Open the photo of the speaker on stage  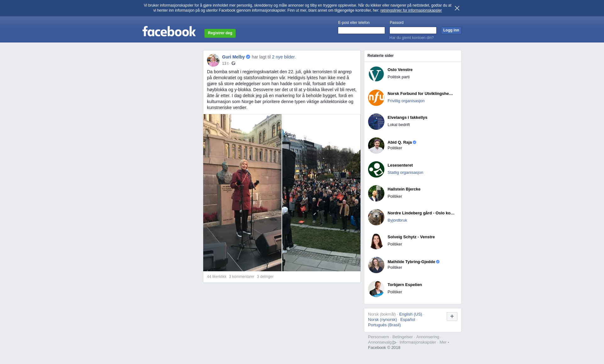[x=242, y=193]
